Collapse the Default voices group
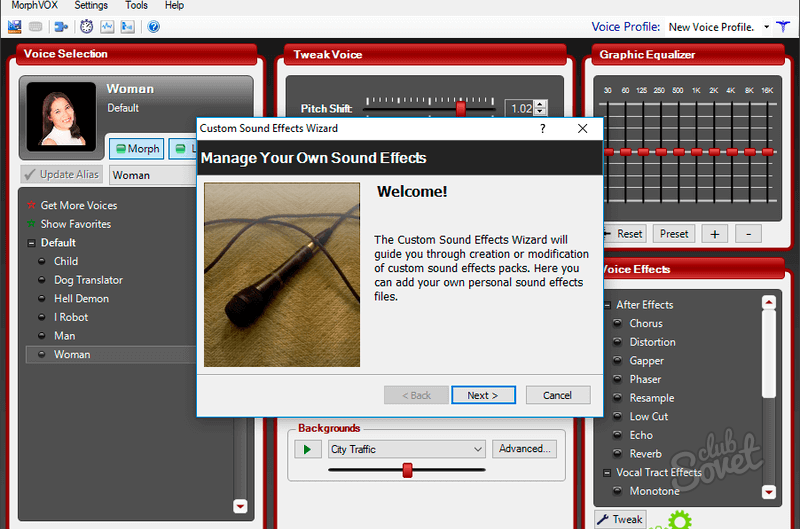This screenshot has width=800, height=529. click(31, 243)
